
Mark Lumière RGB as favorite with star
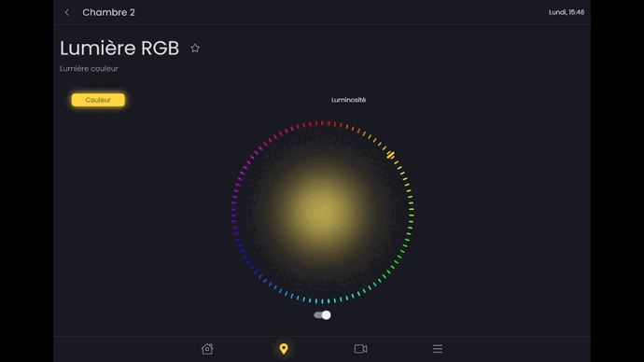[195, 49]
